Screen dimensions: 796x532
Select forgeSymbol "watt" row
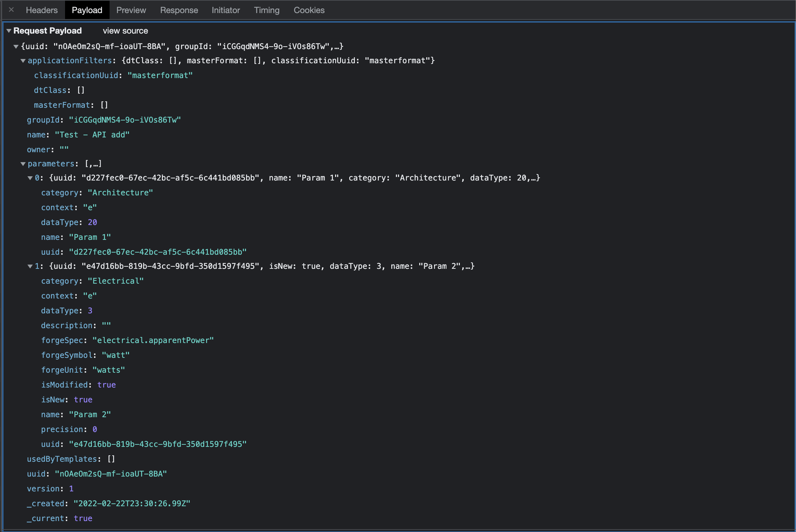click(x=85, y=355)
